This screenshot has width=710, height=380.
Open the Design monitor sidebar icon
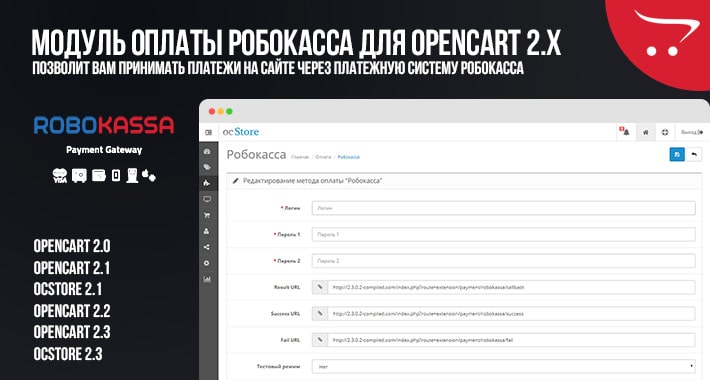(207, 199)
